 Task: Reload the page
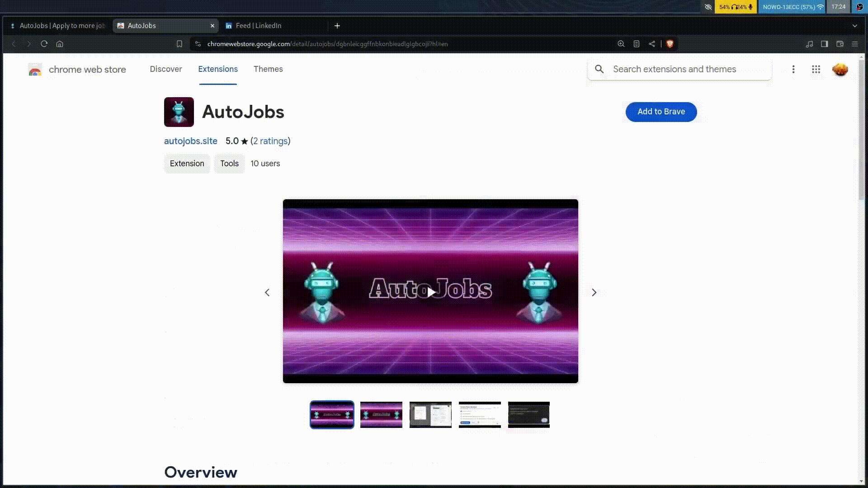pyautogui.click(x=44, y=44)
